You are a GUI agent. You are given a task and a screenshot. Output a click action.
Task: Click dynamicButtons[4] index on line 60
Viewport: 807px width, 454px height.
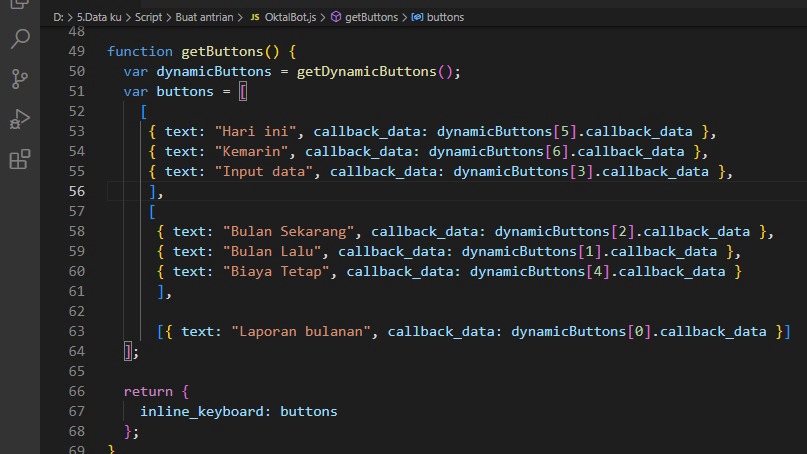click(x=539, y=271)
